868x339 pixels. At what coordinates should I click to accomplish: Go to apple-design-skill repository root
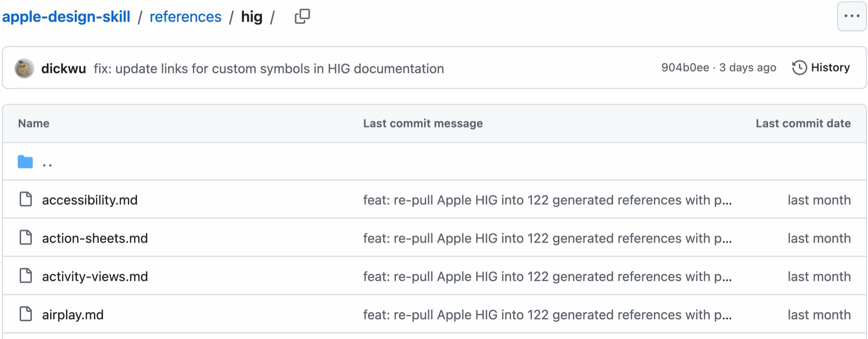(x=66, y=17)
